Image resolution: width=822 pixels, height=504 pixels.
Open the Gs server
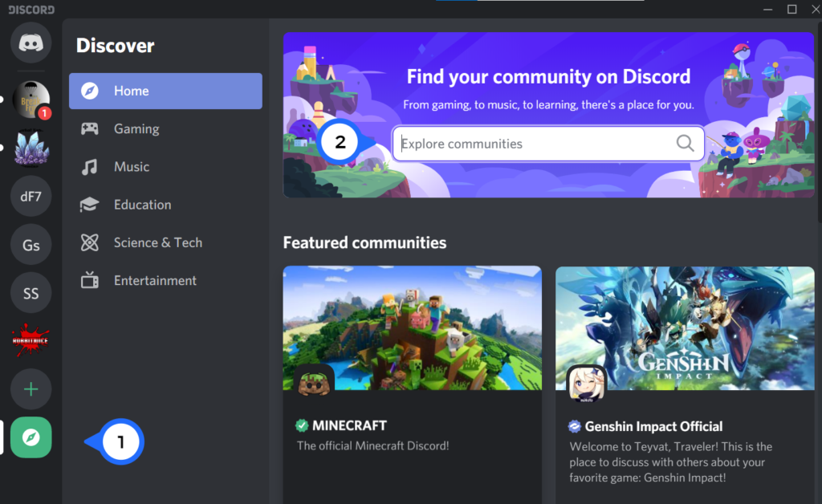click(31, 244)
